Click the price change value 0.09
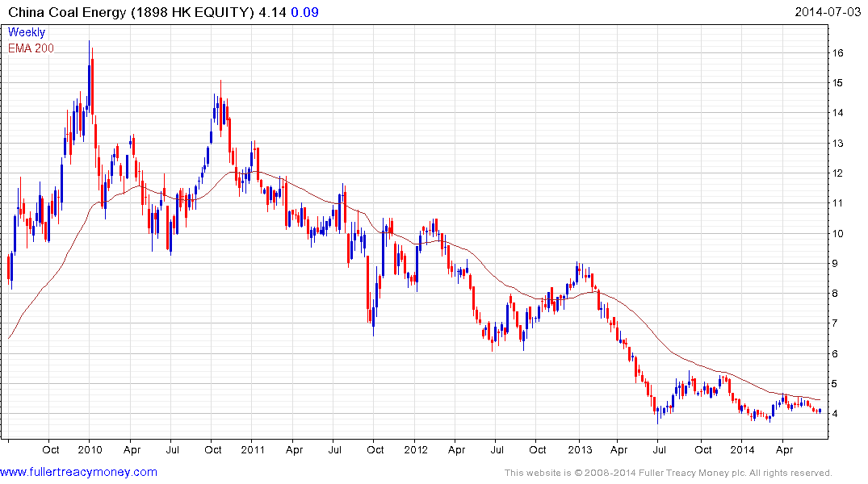This screenshot has width=868, height=484. [304, 12]
